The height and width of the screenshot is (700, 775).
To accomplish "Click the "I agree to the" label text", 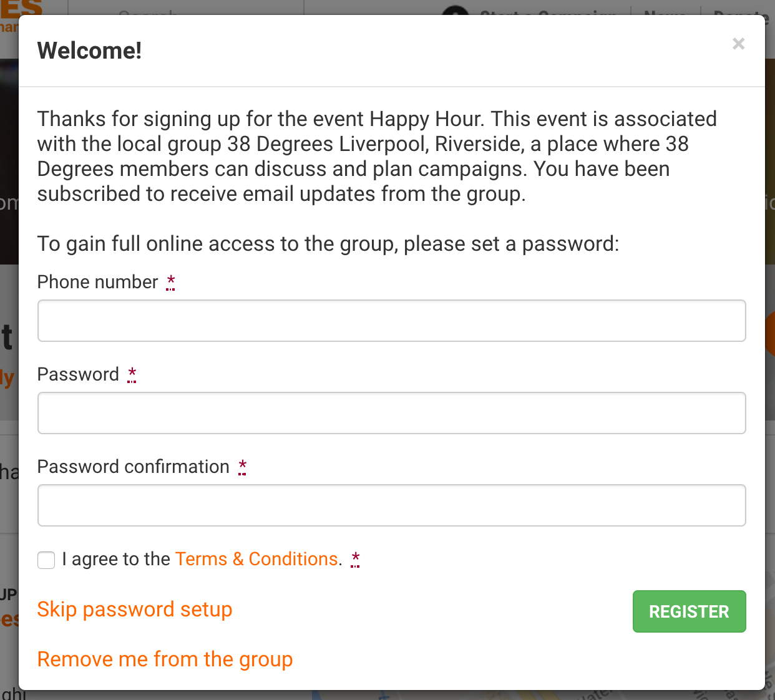I will coord(116,559).
